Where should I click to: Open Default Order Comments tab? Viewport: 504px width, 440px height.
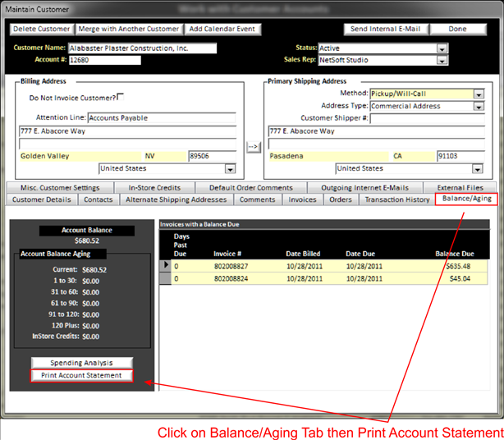point(251,188)
